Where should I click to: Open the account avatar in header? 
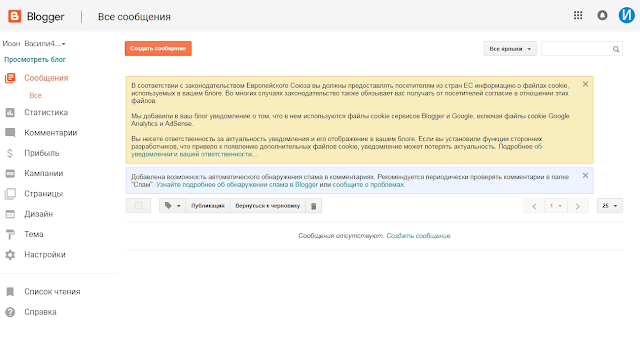(x=627, y=16)
